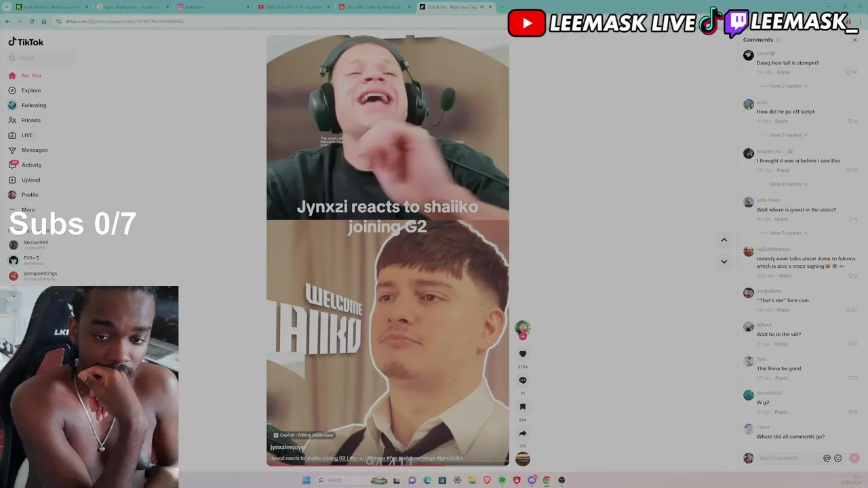Open LIVE section in sidebar

(x=21, y=135)
